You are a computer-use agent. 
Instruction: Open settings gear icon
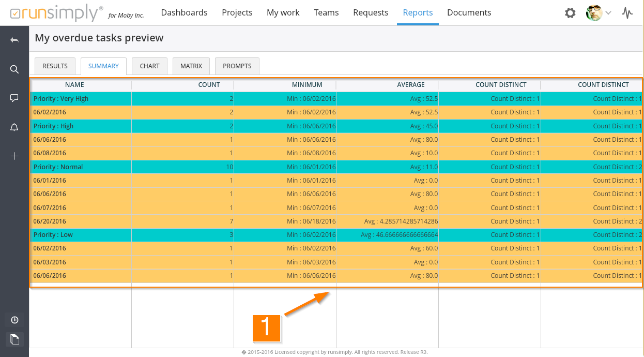pos(570,13)
